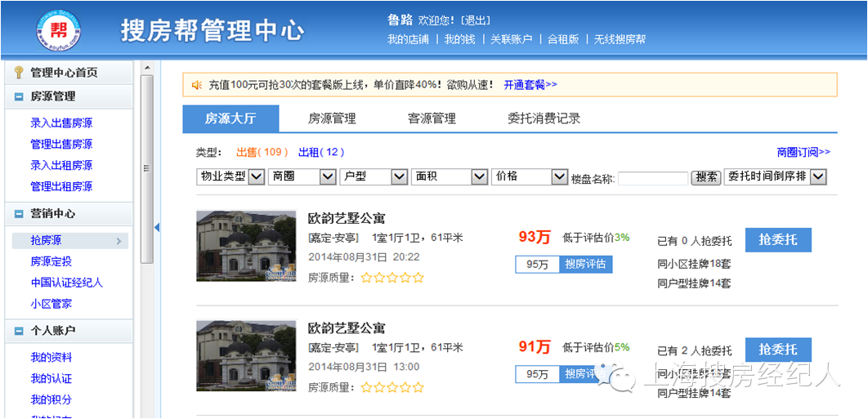The width and height of the screenshot is (868, 419).
Task: Open 小区管家 sidebar link
Action: [x=51, y=304]
